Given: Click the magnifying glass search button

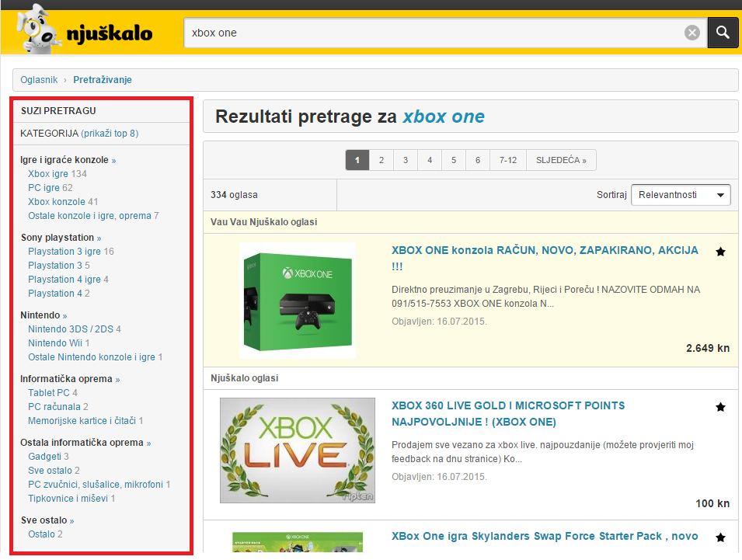Looking at the screenshot, I should 723,33.
